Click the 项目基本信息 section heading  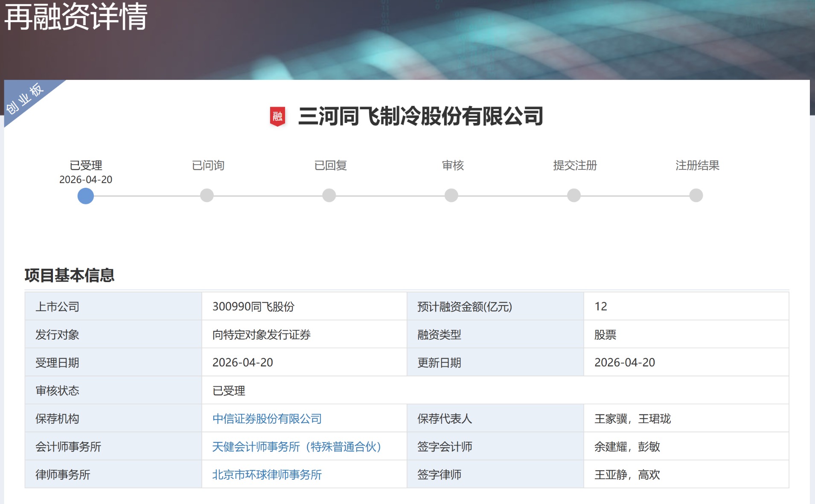tap(70, 275)
